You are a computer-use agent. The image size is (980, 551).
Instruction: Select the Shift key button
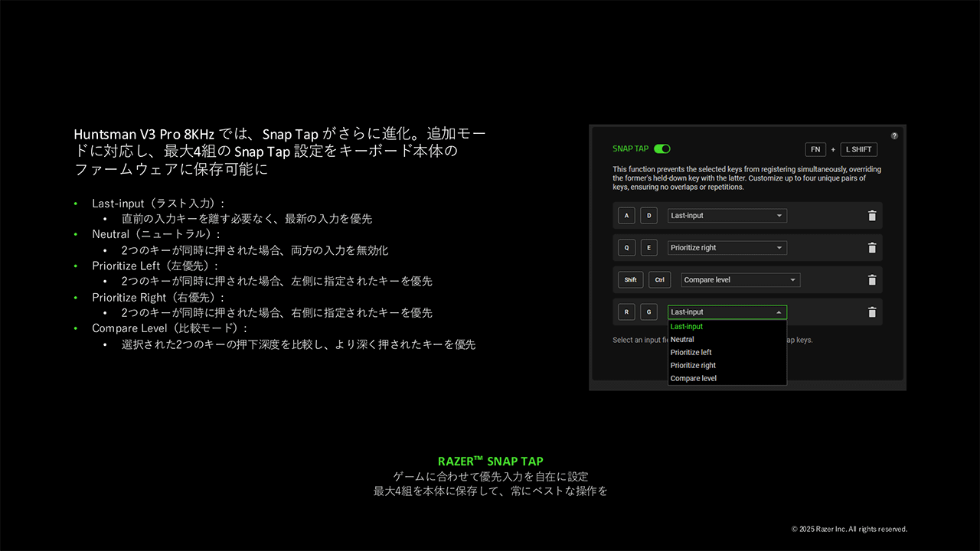[x=630, y=280]
